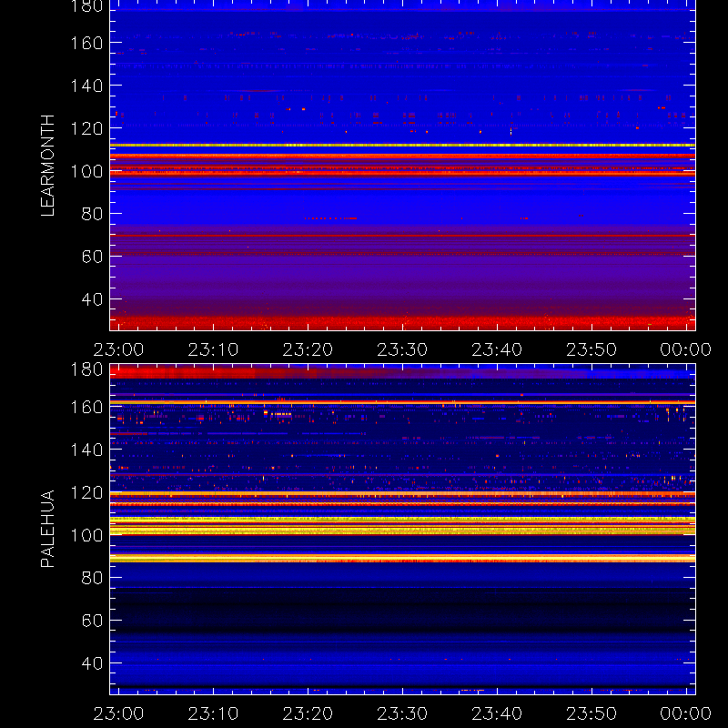Viewport: 728px width, 728px height.
Task: Click the 23:30 time label under Learmonth plot
Action: pyautogui.click(x=402, y=349)
